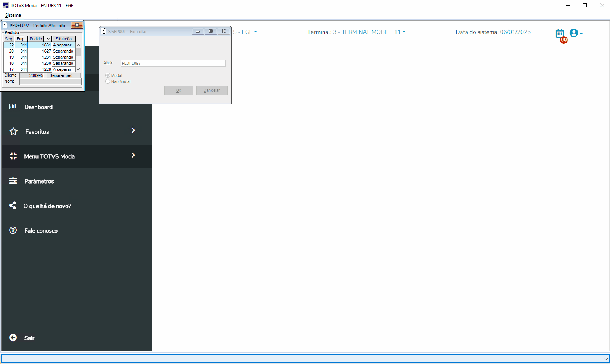Close the SISFP001 Executar dialog

click(224, 31)
